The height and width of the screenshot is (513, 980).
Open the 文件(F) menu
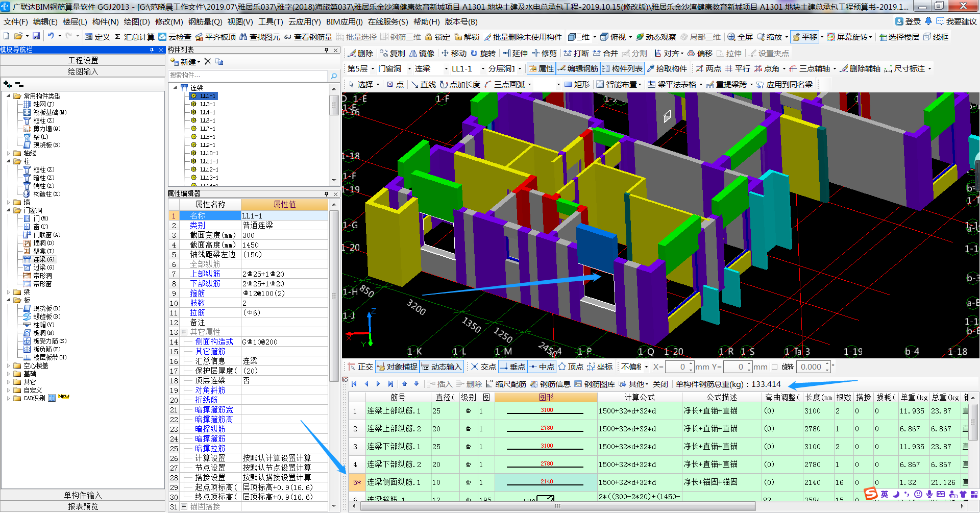tap(15, 22)
